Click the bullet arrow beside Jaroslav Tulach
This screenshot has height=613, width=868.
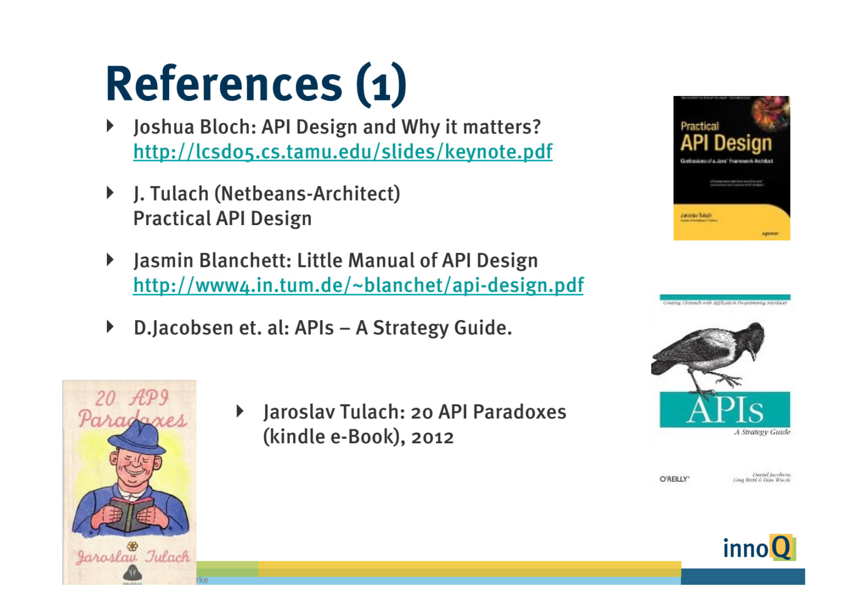click(x=240, y=411)
